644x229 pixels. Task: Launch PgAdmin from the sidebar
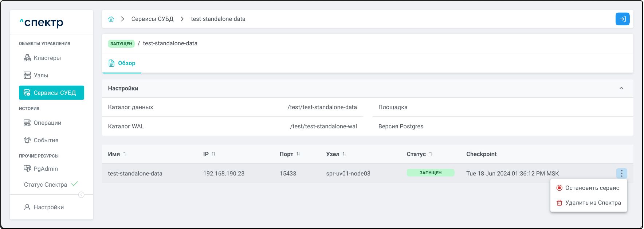pyautogui.click(x=46, y=169)
